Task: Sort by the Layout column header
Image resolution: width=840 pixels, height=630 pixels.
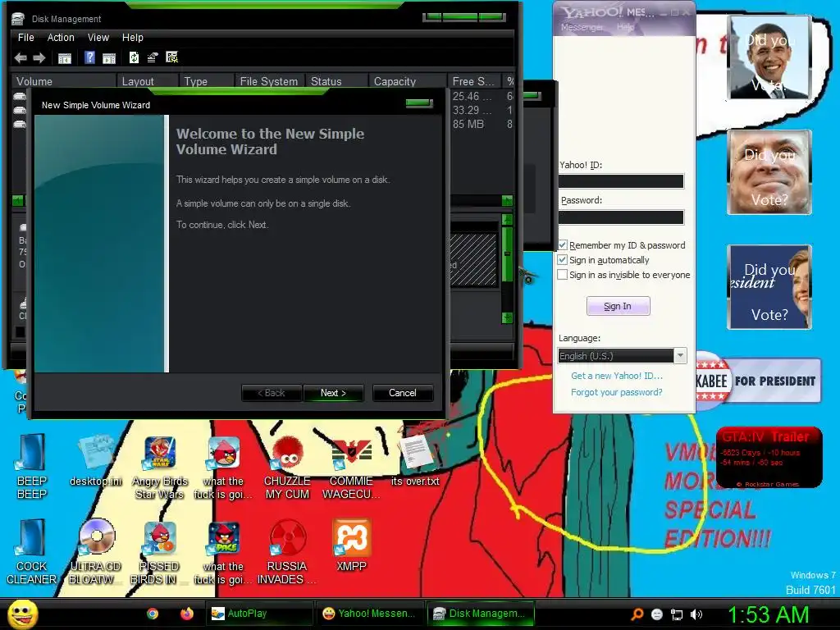Action: coord(148,81)
